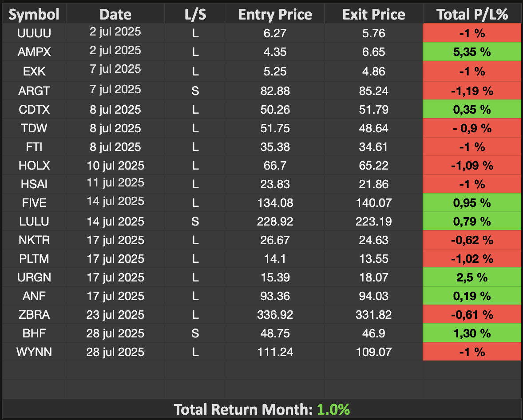
Task: Select the FIVE symbol cell
Action: (34, 203)
